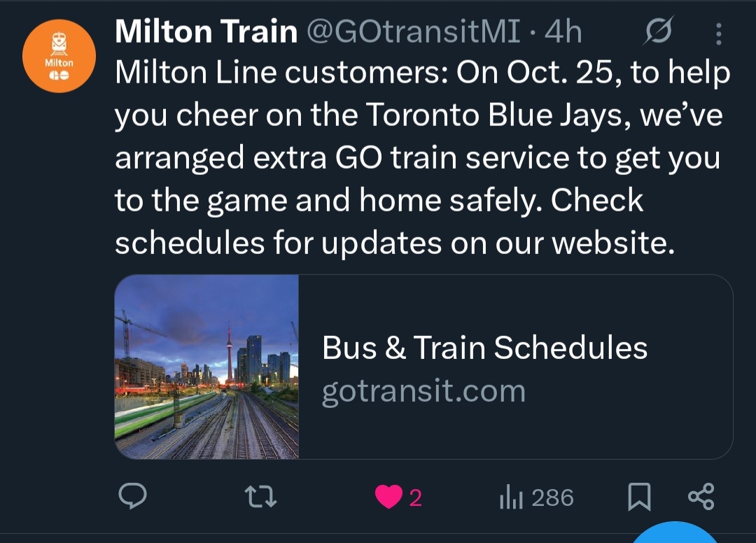Screen dimensions: 756x543
Task: Open the Bus & Train Schedules title
Action: [x=484, y=348]
